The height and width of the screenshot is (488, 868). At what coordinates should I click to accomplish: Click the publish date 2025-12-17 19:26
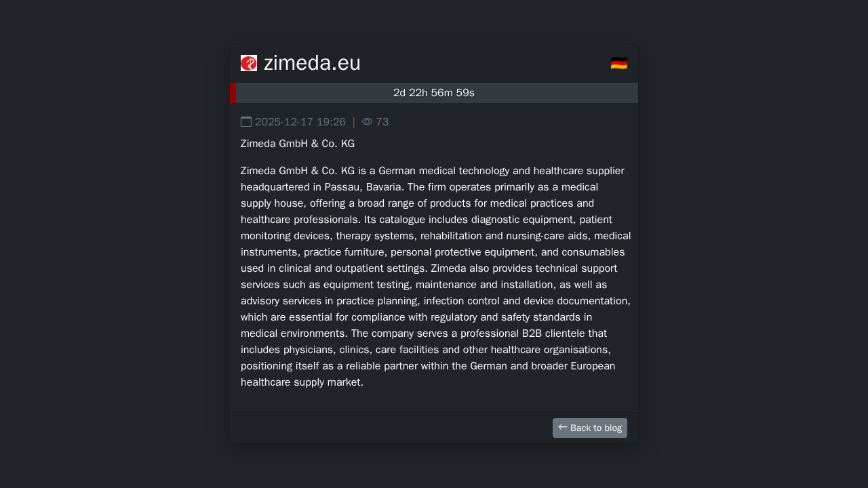pyautogui.click(x=300, y=122)
